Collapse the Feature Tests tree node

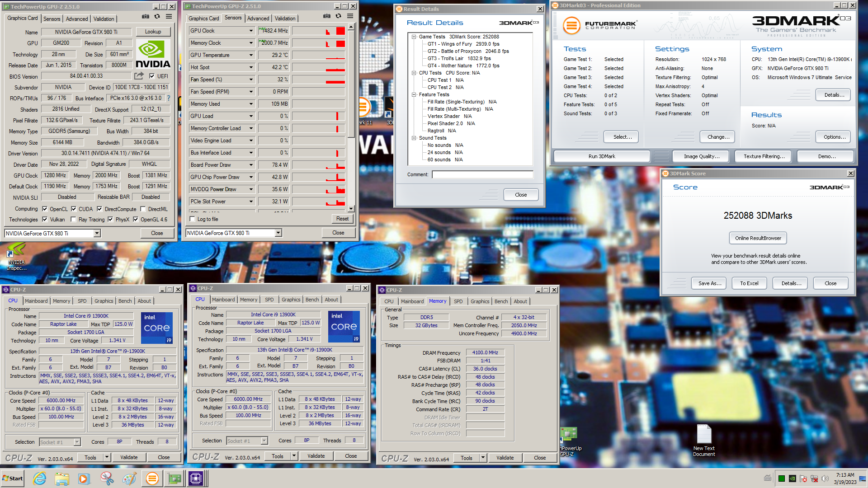click(414, 94)
